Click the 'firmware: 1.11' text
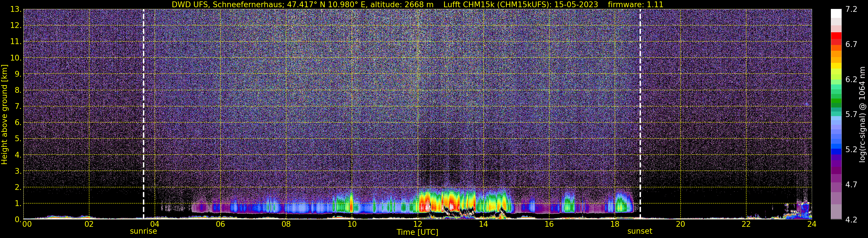This screenshot has width=868, height=238. click(636, 4)
